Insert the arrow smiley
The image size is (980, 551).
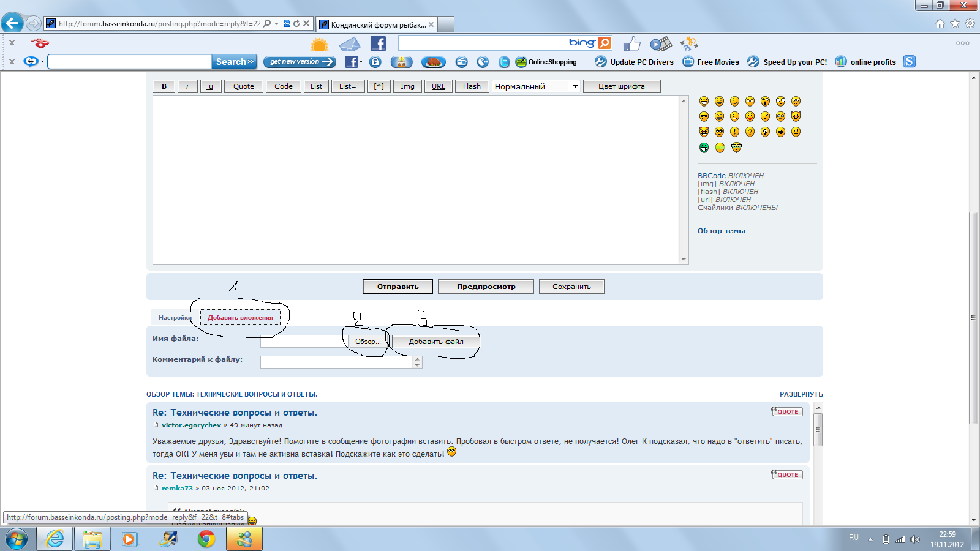780,132
